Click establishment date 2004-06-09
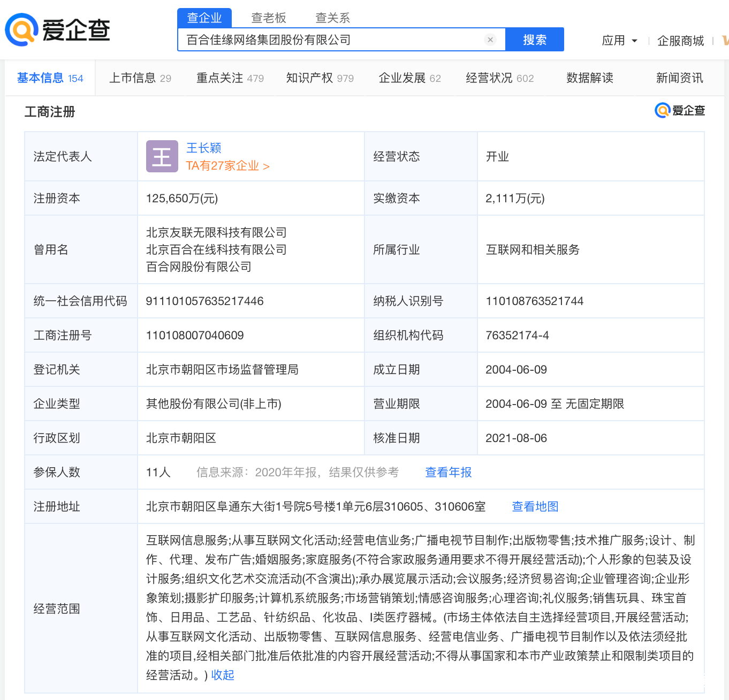 [516, 370]
